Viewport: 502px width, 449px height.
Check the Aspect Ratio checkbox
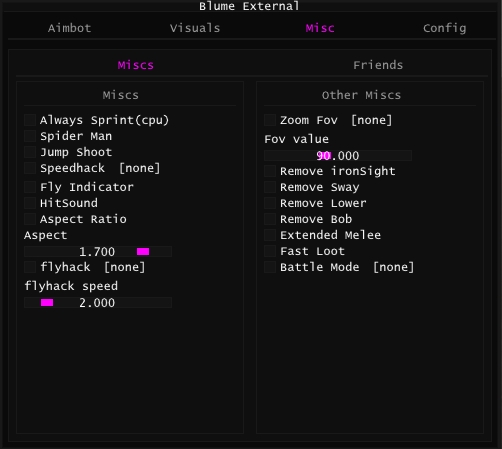click(30, 219)
